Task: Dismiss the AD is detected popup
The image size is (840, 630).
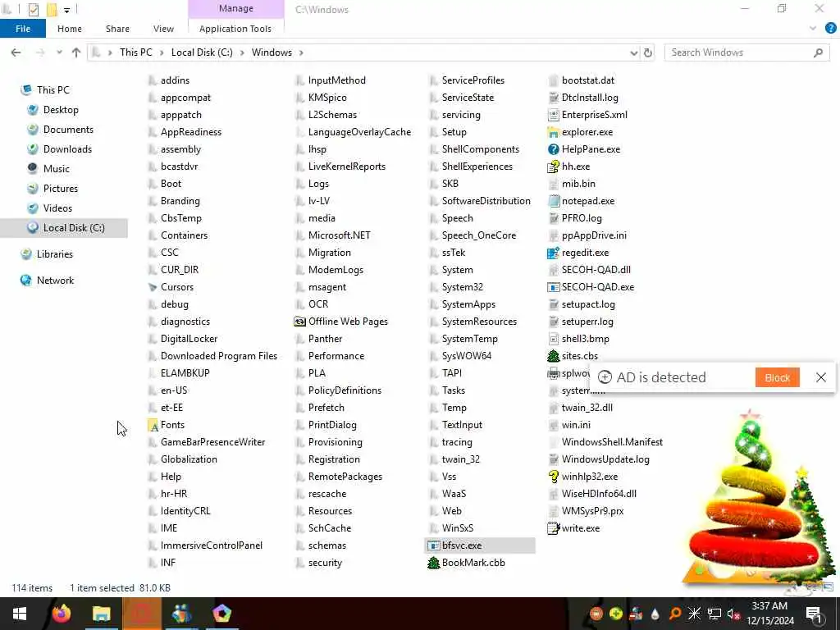Action: [820, 377]
